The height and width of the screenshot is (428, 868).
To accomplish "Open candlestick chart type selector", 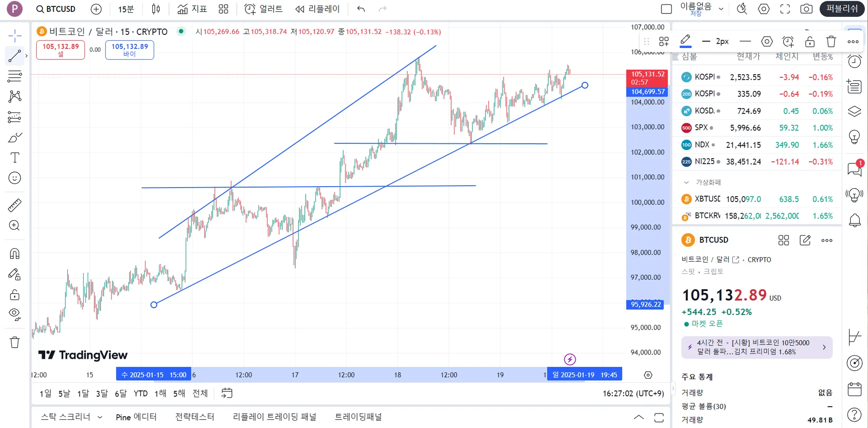I will click(x=156, y=9).
